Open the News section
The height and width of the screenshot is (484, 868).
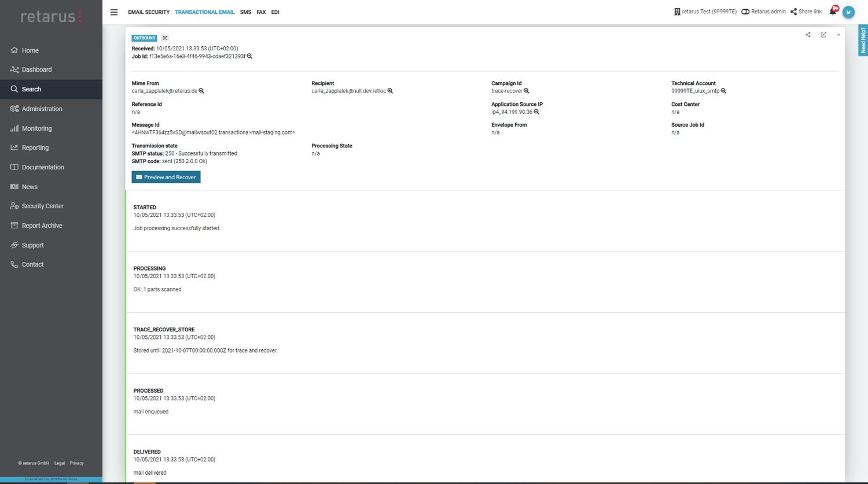coord(30,187)
